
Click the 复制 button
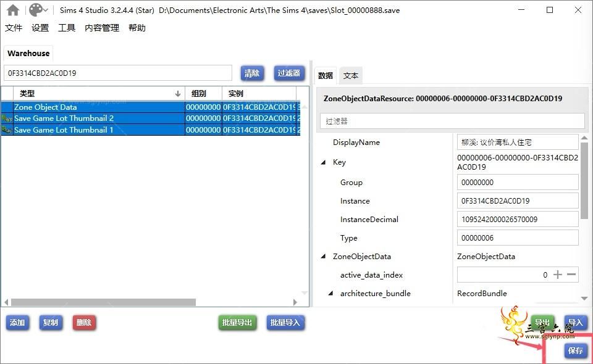pyautogui.click(x=51, y=323)
